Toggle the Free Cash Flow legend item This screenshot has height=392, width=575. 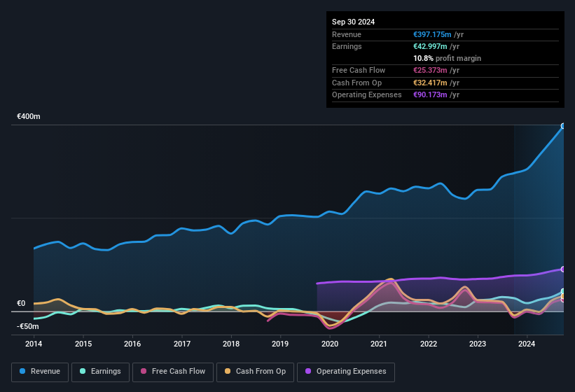click(172, 372)
